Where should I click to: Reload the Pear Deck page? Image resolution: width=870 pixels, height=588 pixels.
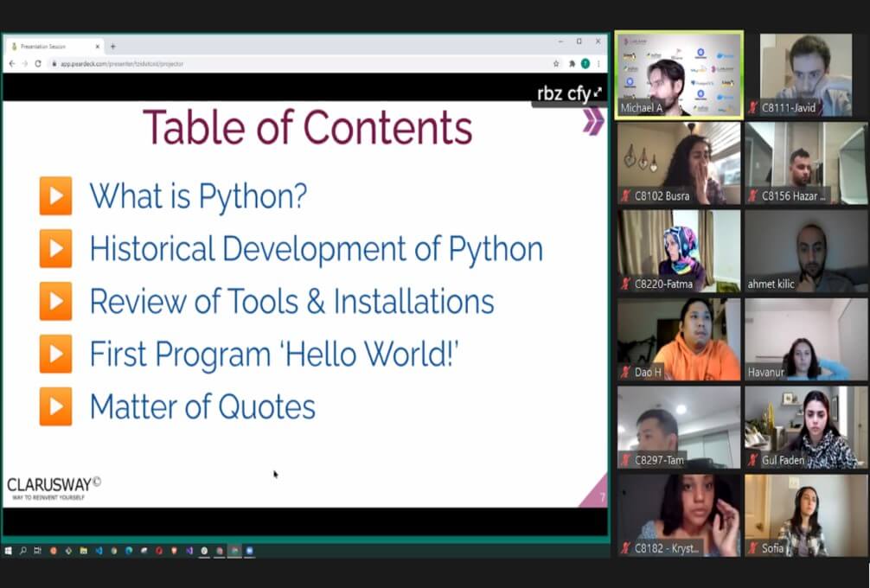[x=38, y=63]
